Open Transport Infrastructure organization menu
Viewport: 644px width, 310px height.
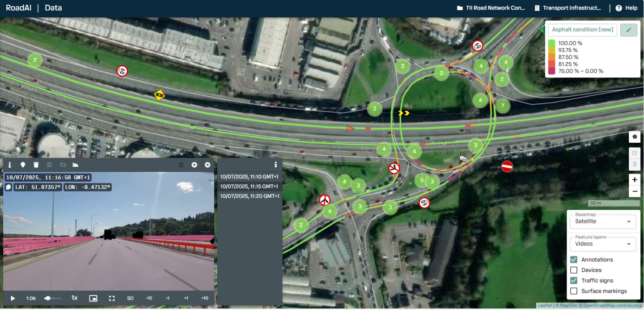click(568, 8)
